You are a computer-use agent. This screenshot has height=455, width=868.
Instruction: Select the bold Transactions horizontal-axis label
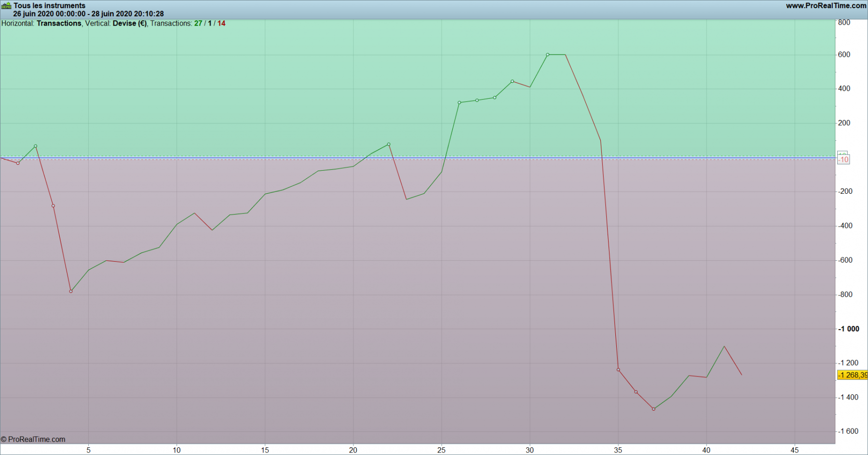59,23
